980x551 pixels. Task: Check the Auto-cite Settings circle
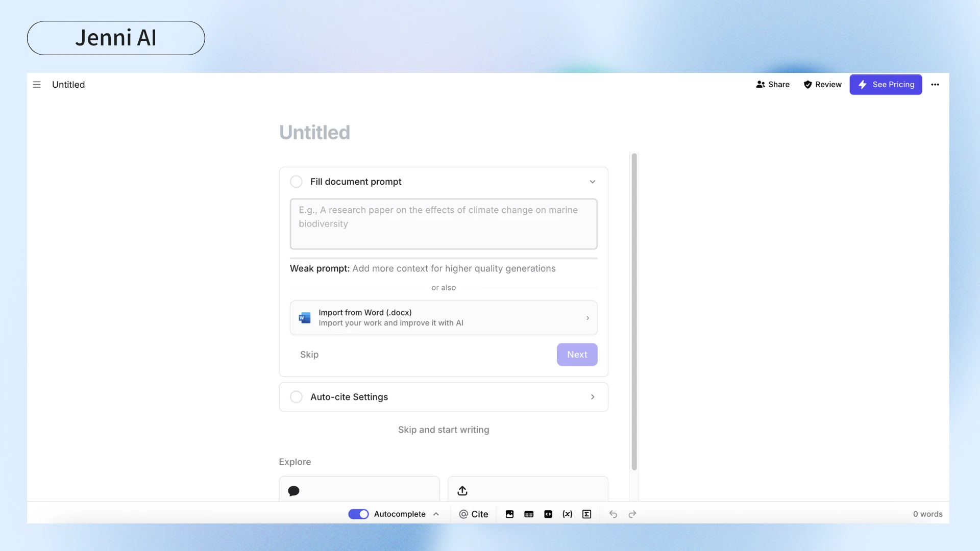[x=296, y=397]
